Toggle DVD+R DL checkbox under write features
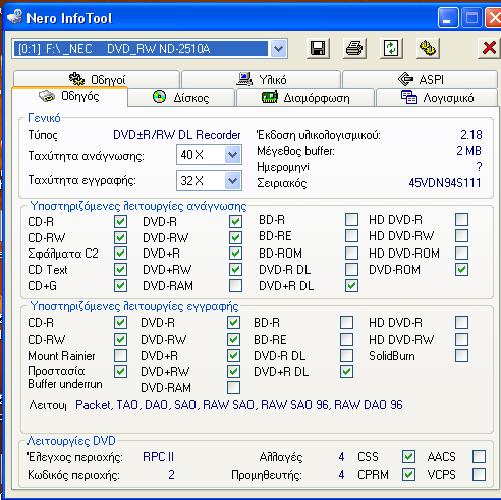The height and width of the screenshot is (500, 501). (346, 371)
